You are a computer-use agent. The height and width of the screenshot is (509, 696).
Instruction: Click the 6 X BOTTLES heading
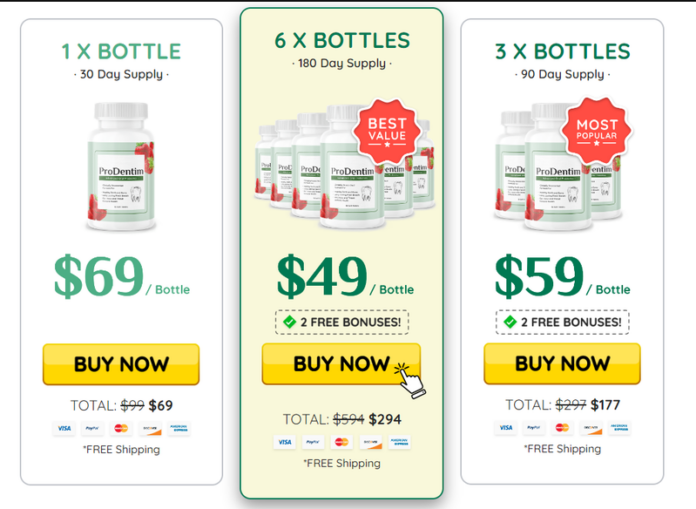pos(342,40)
